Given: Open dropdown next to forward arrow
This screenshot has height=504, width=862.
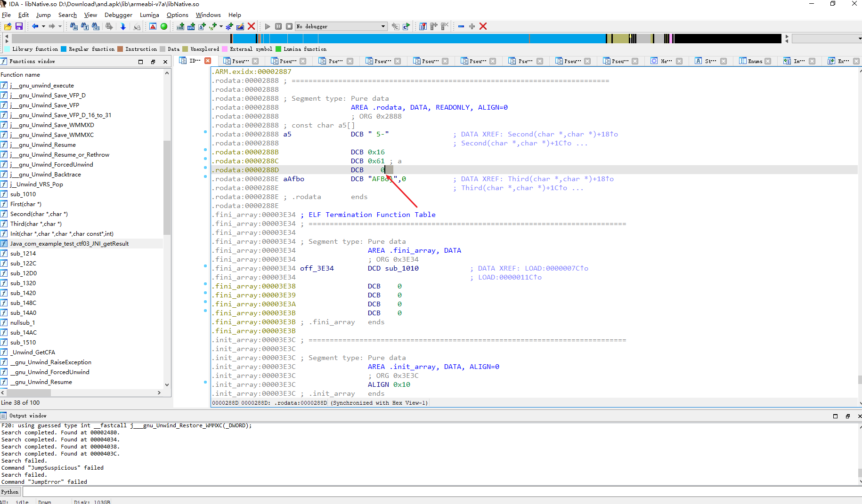Looking at the screenshot, I should tap(60, 26).
